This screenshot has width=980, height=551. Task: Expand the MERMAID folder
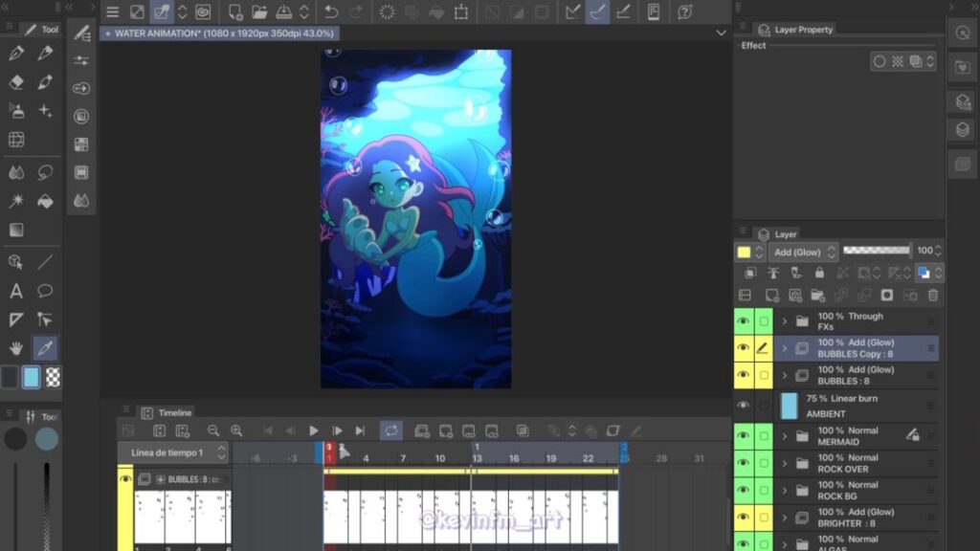[785, 436]
